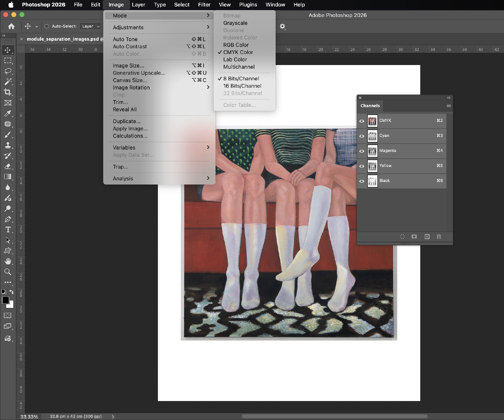This screenshot has width=504, height=420.
Task: Expand the Adjustments submenu
Action: point(159,27)
